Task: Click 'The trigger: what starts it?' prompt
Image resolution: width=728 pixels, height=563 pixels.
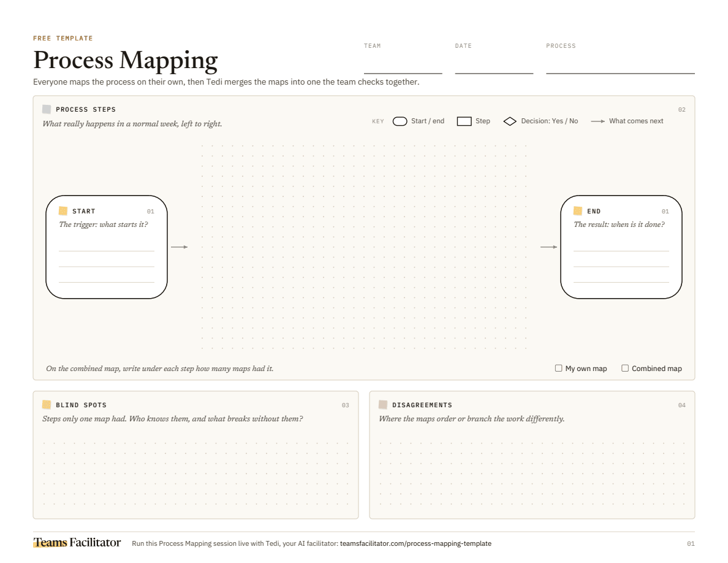Action: (104, 224)
